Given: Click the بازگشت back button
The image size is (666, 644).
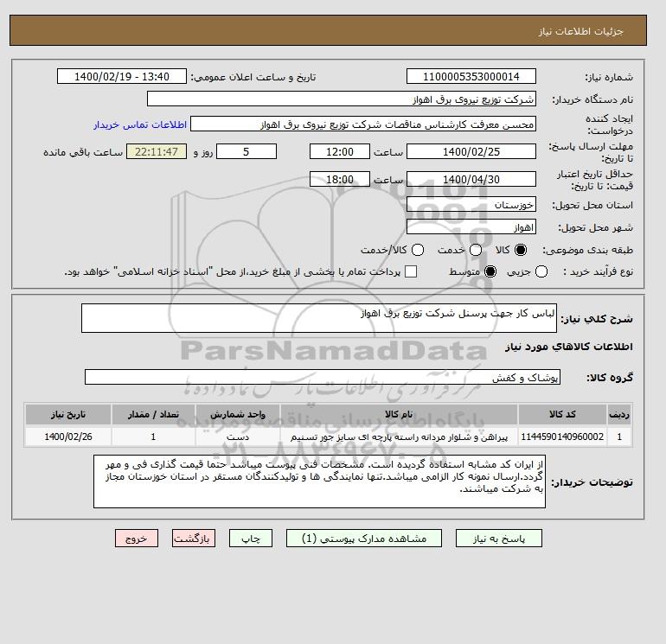Looking at the screenshot, I should [x=194, y=539].
